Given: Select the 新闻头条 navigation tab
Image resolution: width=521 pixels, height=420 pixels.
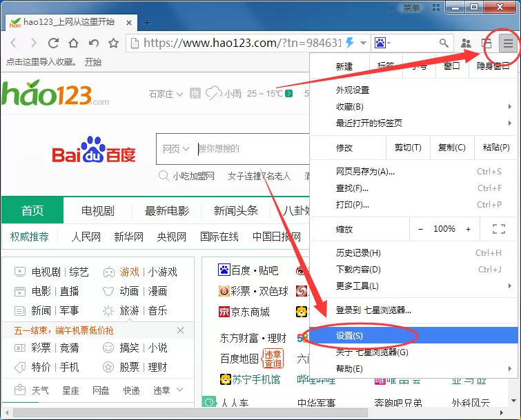Looking at the screenshot, I should tap(235, 210).
